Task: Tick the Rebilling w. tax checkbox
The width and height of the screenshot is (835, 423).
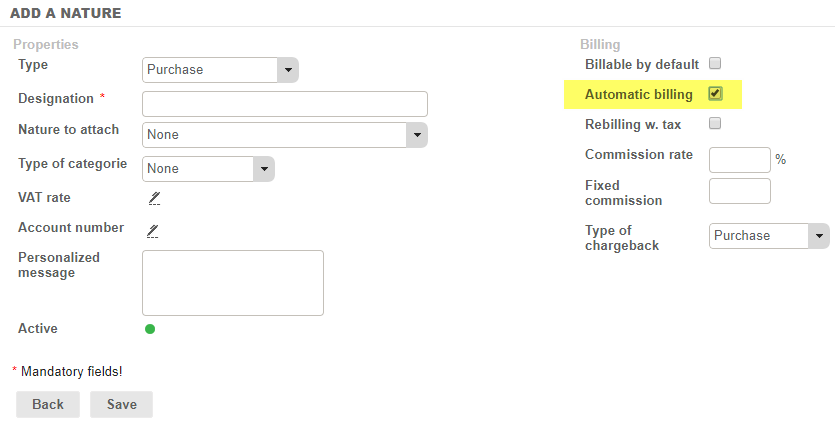Action: (x=715, y=124)
